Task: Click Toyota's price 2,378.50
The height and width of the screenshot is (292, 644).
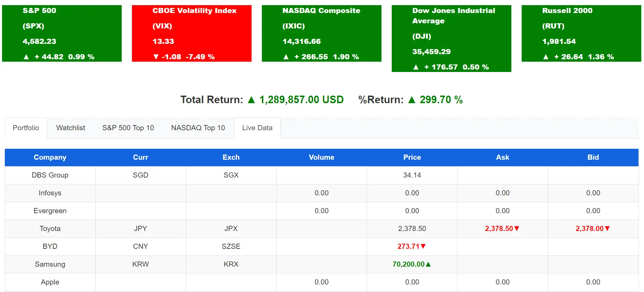Action: [x=412, y=229]
